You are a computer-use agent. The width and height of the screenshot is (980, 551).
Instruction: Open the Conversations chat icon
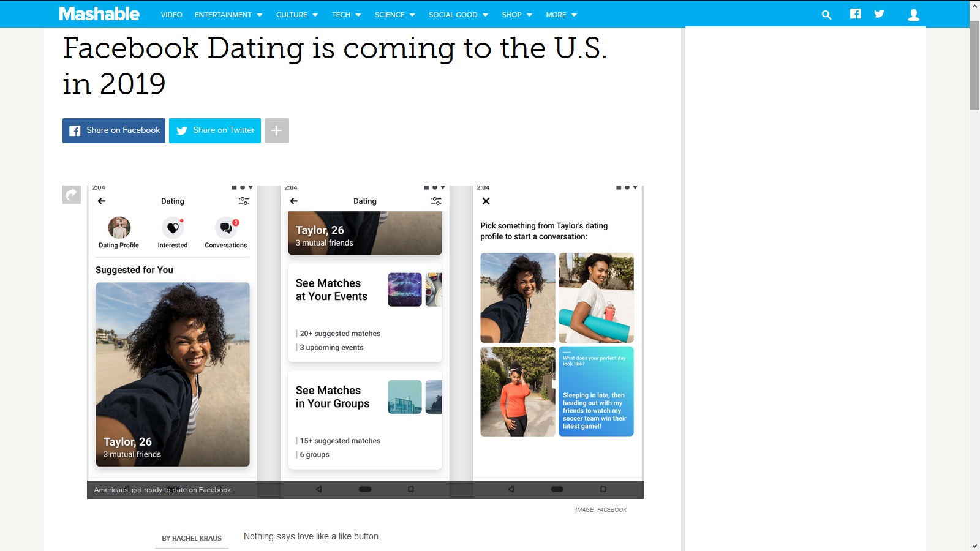click(226, 228)
